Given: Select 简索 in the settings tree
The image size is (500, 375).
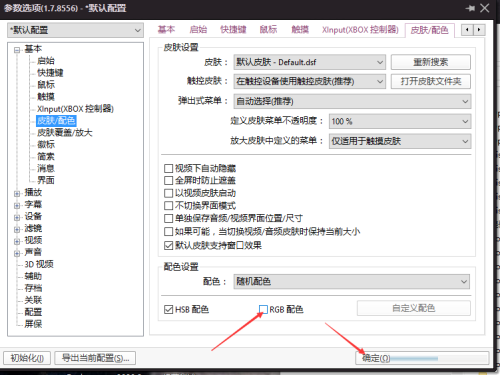Looking at the screenshot, I should pyautogui.click(x=46, y=157).
